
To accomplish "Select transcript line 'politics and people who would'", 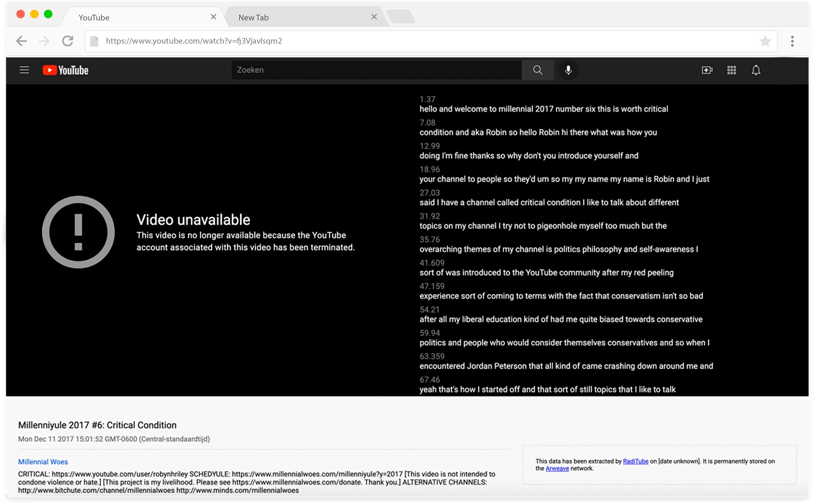I will click(565, 343).
